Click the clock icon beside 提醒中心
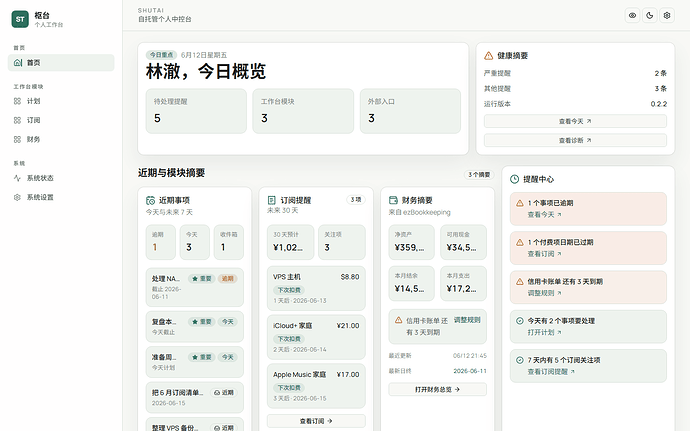The width and height of the screenshot is (690, 431). (x=514, y=179)
